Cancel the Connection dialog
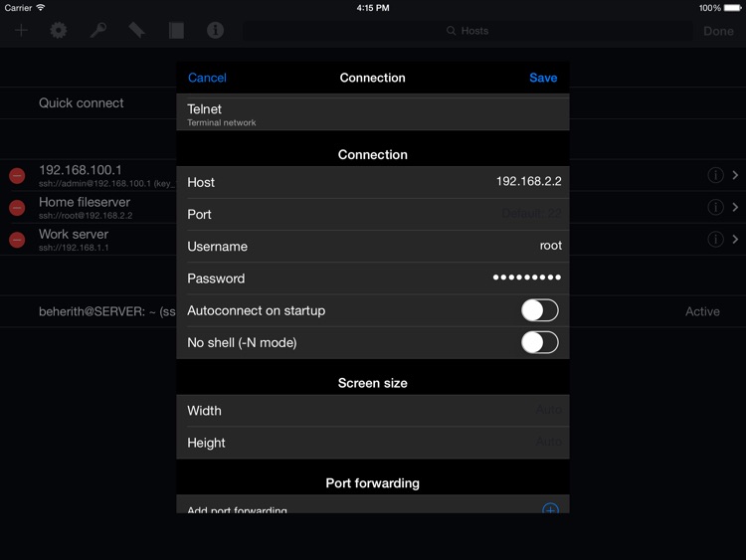 point(207,78)
